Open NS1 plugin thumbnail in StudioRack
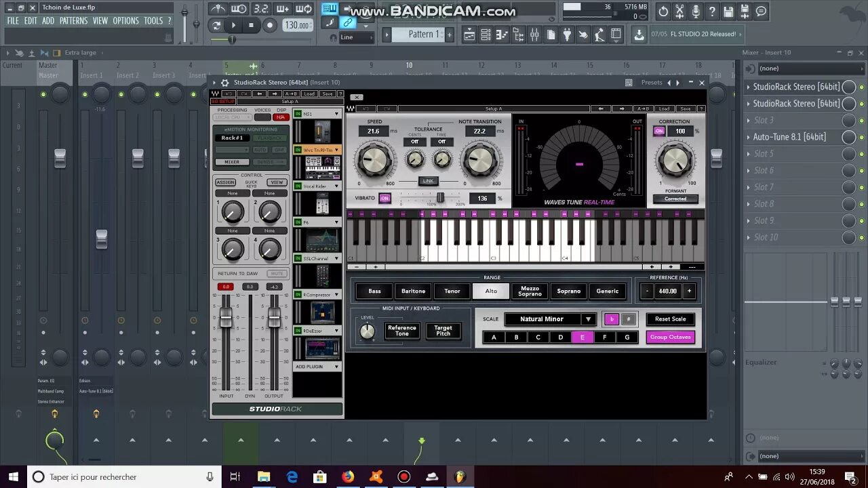 pos(322,131)
